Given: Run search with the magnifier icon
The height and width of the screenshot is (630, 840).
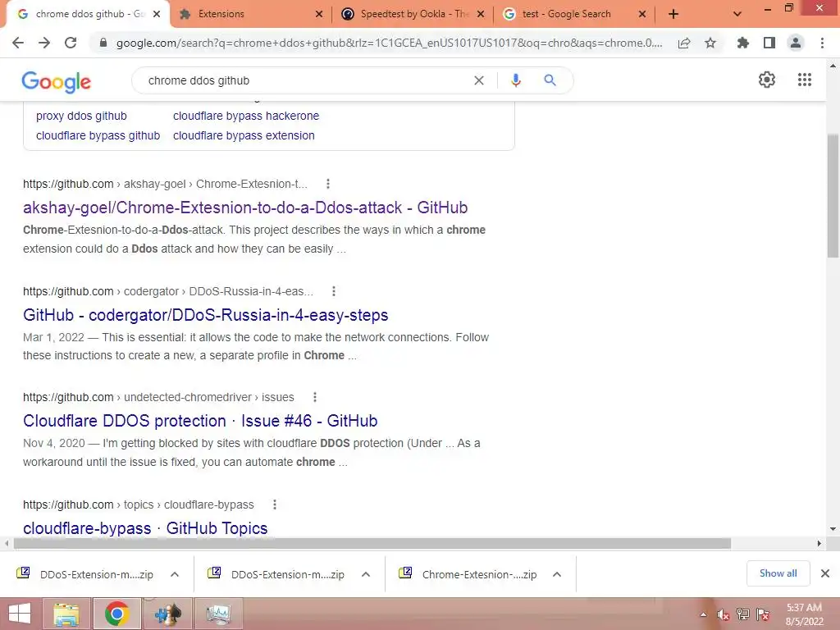Looking at the screenshot, I should point(550,80).
